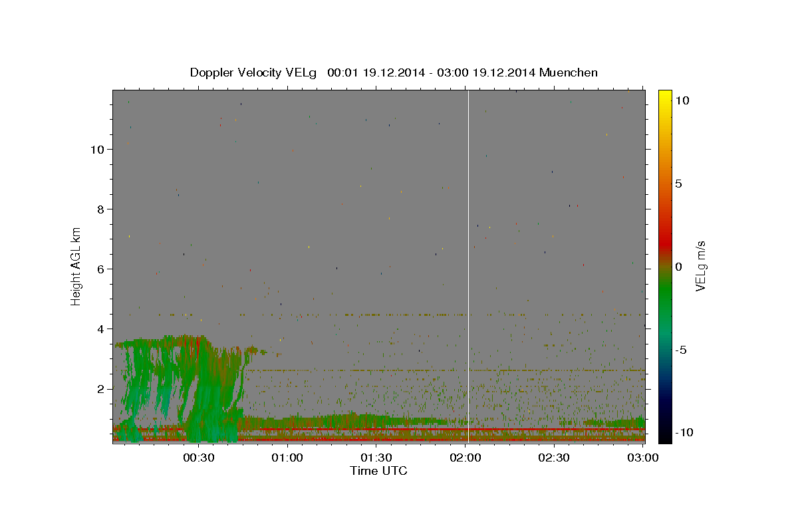Click the 01:30 time tick label
Screen dimensions: 798x532
tap(377, 458)
